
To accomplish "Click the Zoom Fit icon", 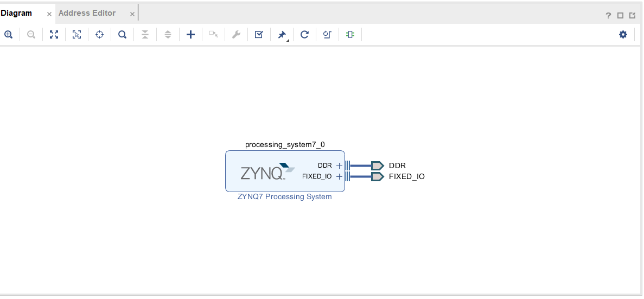I will coord(54,35).
